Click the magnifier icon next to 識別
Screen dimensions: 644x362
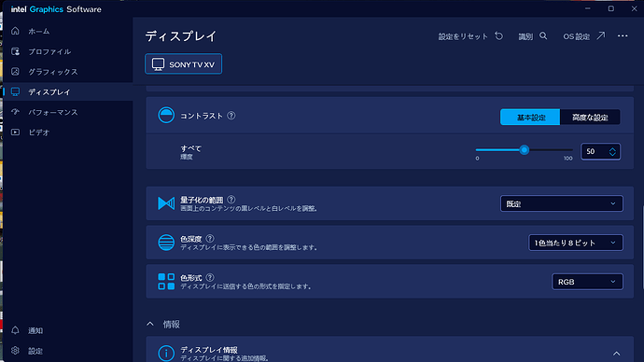click(x=543, y=36)
